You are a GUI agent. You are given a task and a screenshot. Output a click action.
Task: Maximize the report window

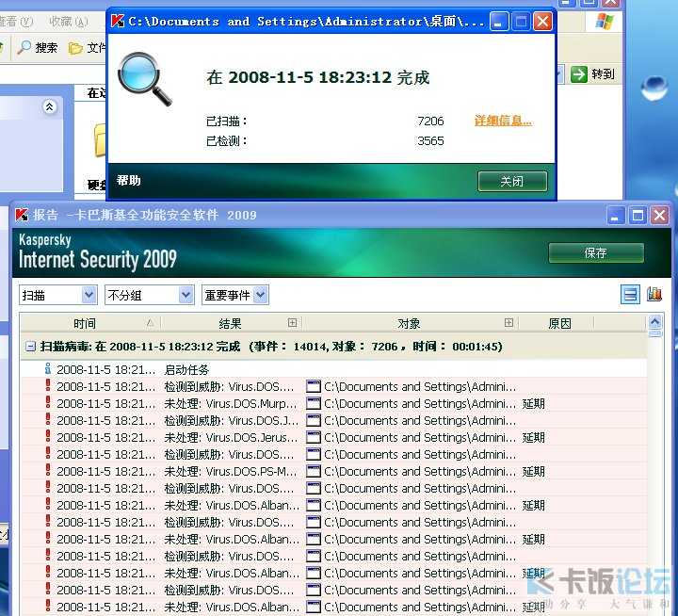[x=638, y=215]
